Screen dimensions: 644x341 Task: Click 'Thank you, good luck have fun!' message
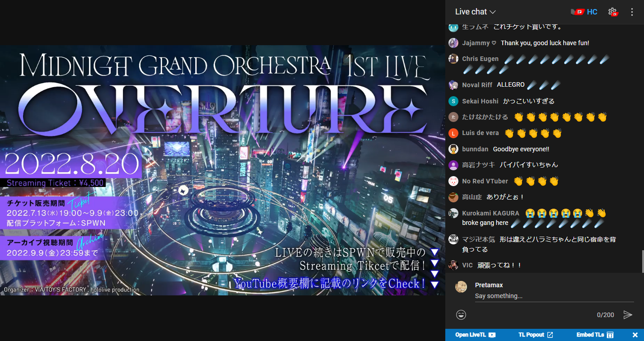point(545,43)
